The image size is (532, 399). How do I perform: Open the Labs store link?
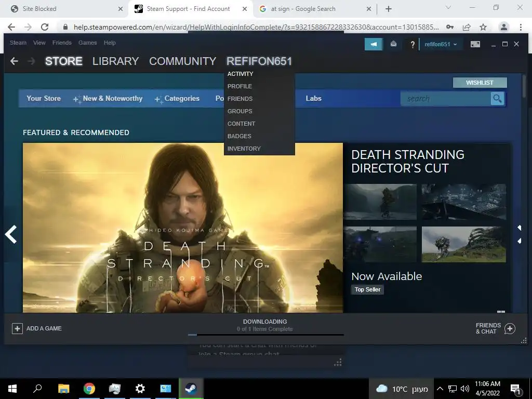tap(313, 98)
